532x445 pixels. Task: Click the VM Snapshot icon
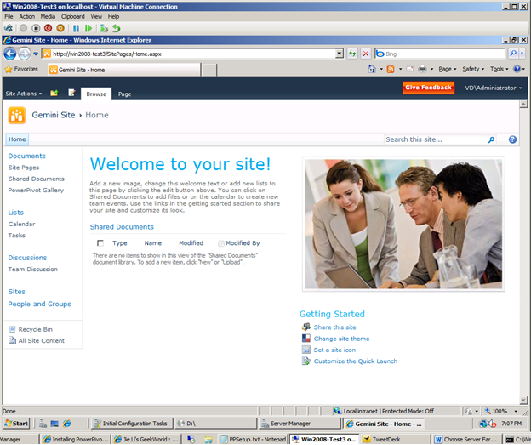click(x=104, y=28)
